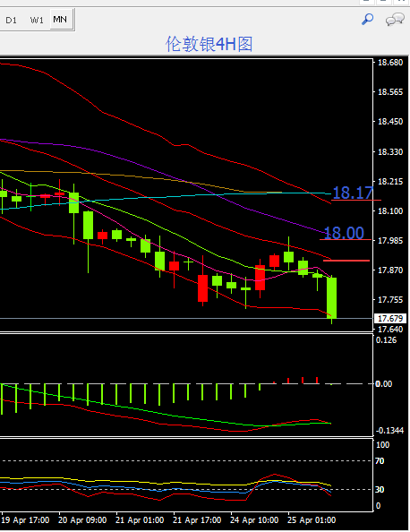Click the 18.450 price scale value
This screenshot has height=532, width=410.
(390, 122)
